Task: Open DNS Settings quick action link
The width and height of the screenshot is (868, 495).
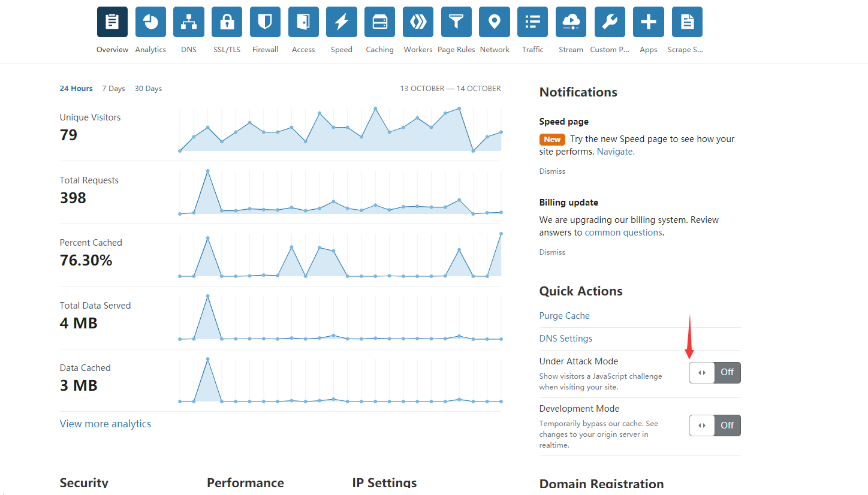Action: pyautogui.click(x=565, y=339)
